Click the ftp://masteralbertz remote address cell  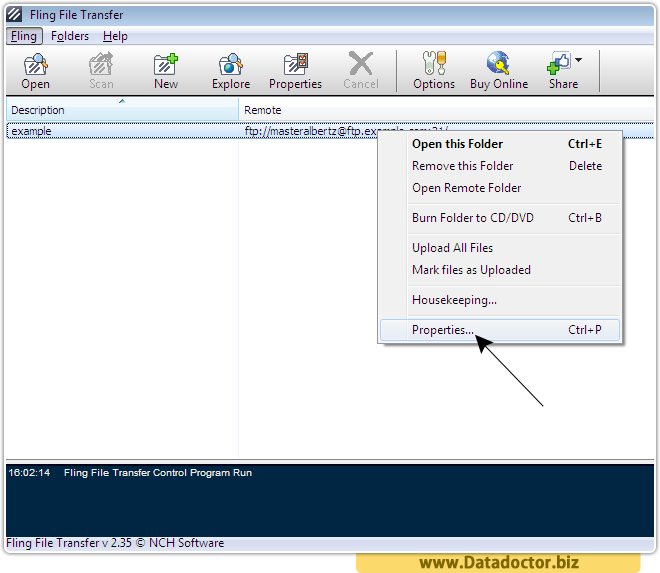311,131
